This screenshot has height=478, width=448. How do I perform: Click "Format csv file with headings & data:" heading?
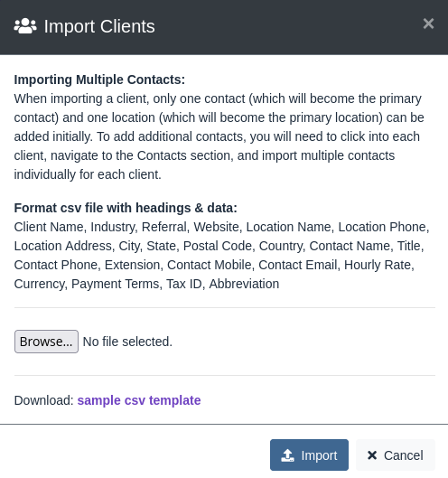click(x=126, y=208)
